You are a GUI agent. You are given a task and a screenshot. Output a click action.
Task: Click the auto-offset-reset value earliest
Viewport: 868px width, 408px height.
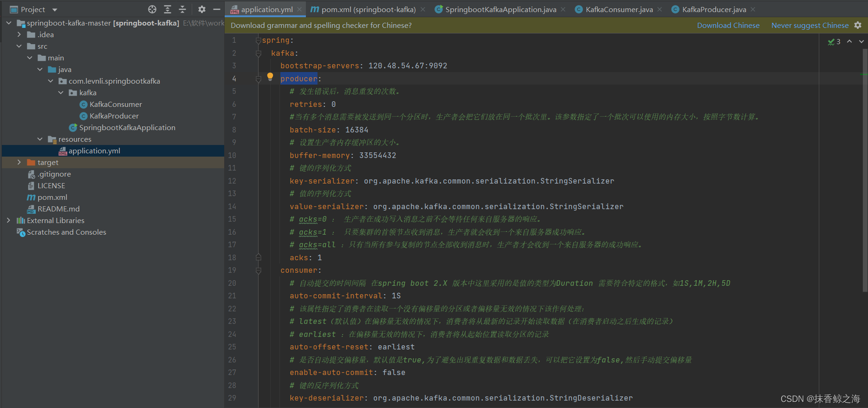coord(396,347)
